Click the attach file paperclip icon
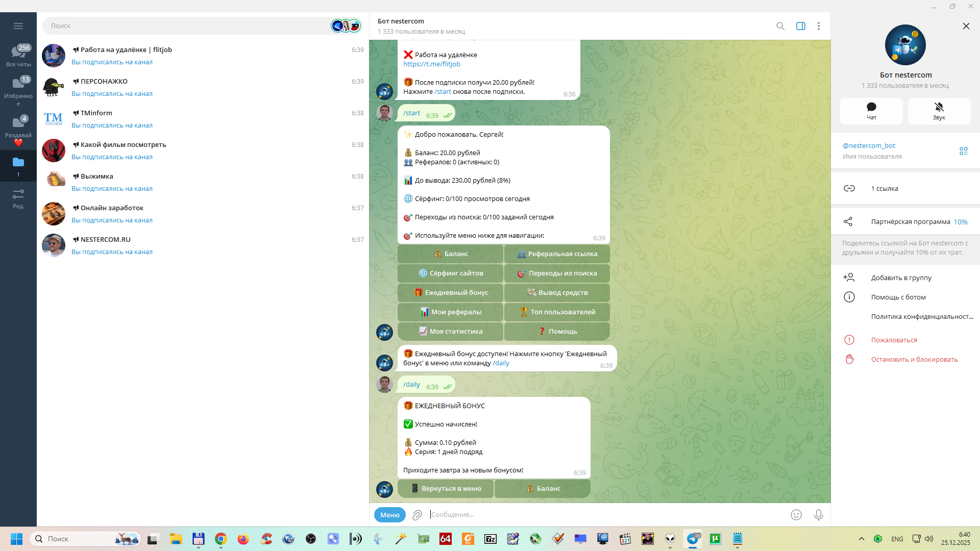This screenshot has height=551, width=980. [x=417, y=515]
